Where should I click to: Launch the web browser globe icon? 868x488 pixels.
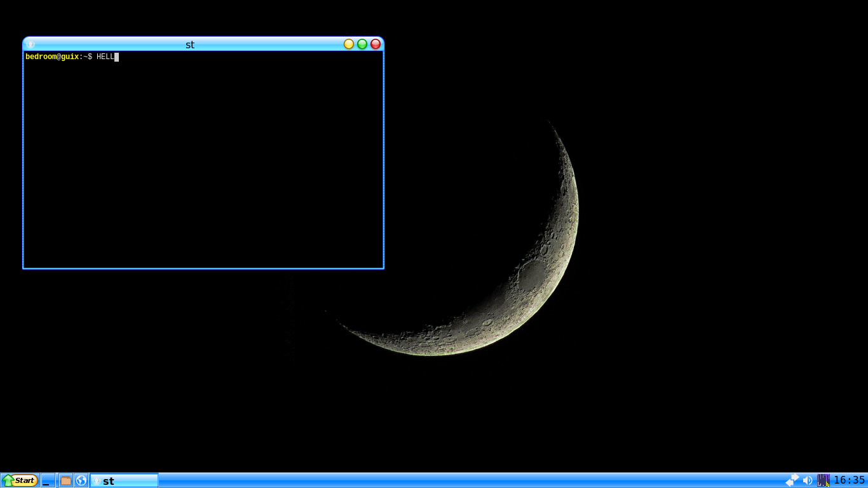coord(81,480)
